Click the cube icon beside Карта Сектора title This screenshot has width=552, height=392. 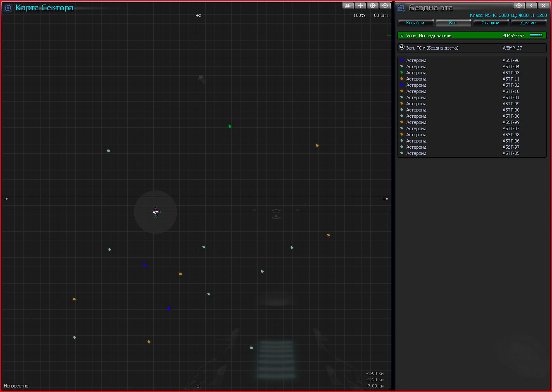8,8
